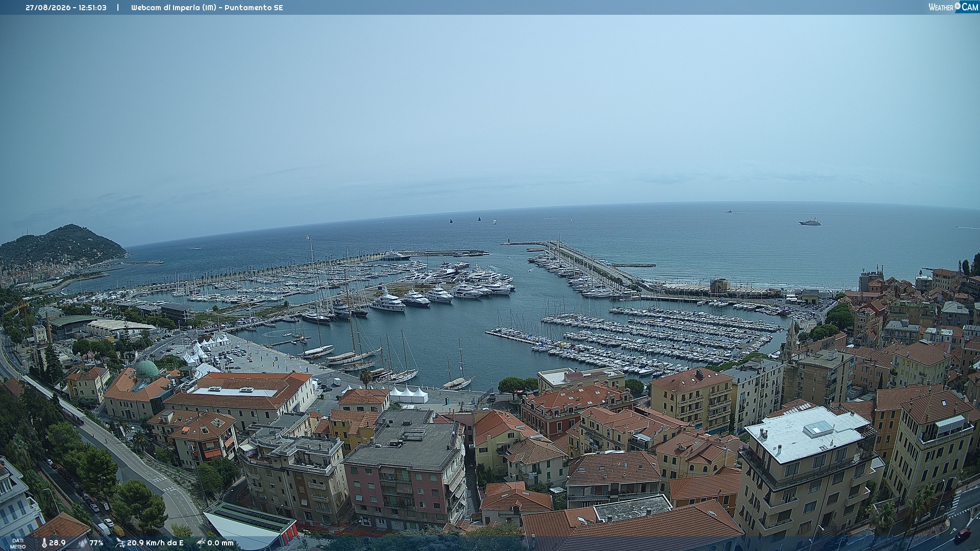Image resolution: width=980 pixels, height=551 pixels.
Task: Click the 20.9 Km/h da E wind reading
Action: (155, 543)
